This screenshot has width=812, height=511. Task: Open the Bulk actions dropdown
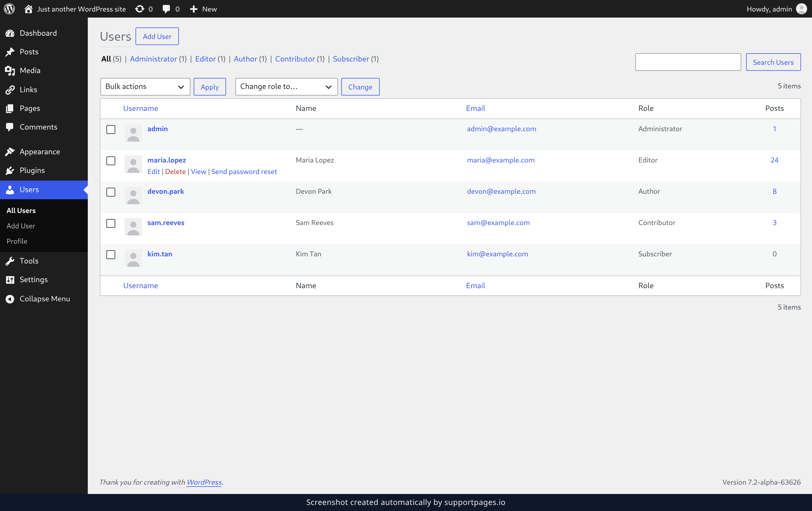(145, 87)
